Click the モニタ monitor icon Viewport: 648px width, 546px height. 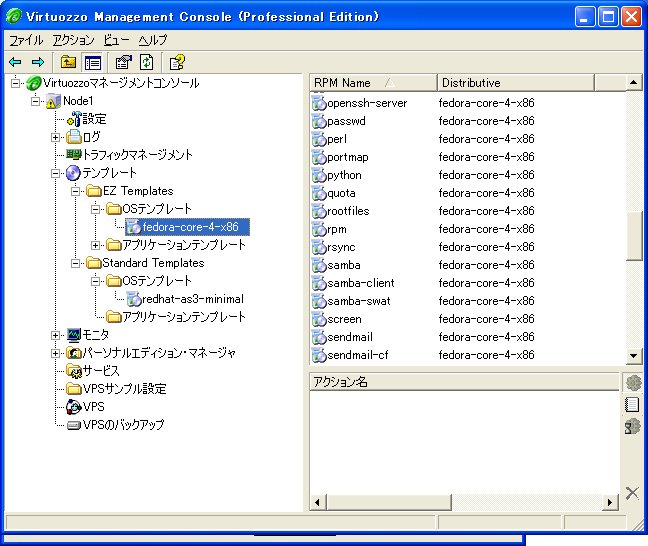74,335
